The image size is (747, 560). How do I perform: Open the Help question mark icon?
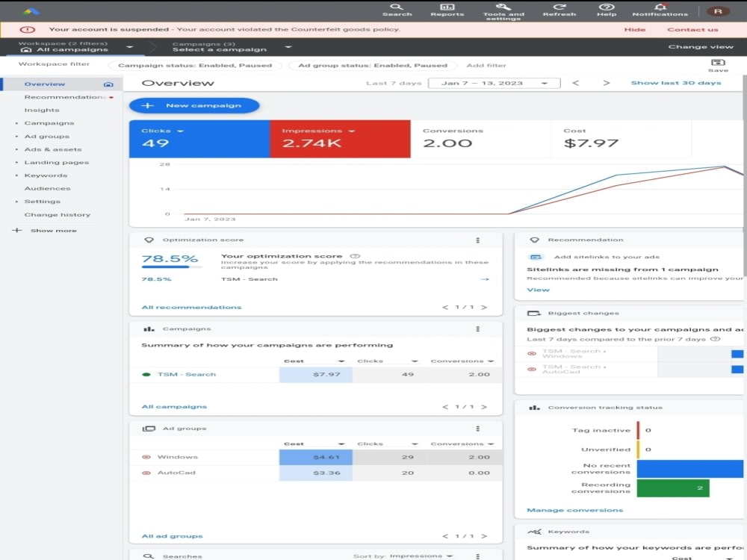(x=607, y=10)
